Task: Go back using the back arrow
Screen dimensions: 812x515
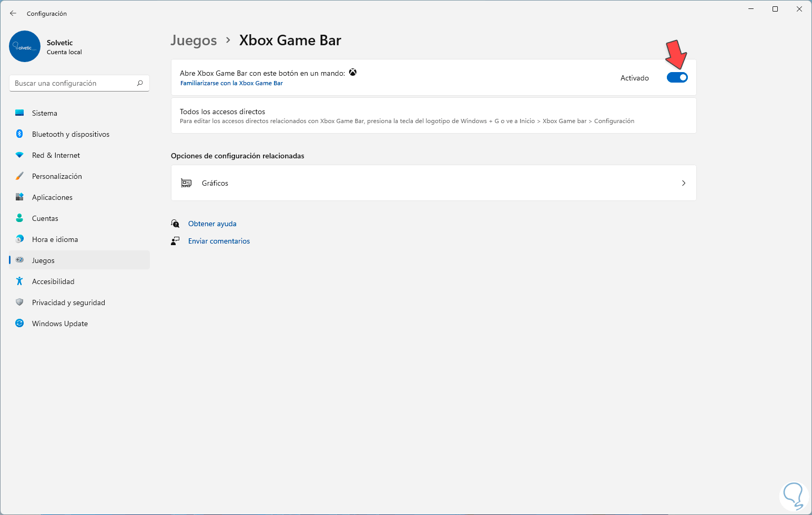Action: click(13, 13)
